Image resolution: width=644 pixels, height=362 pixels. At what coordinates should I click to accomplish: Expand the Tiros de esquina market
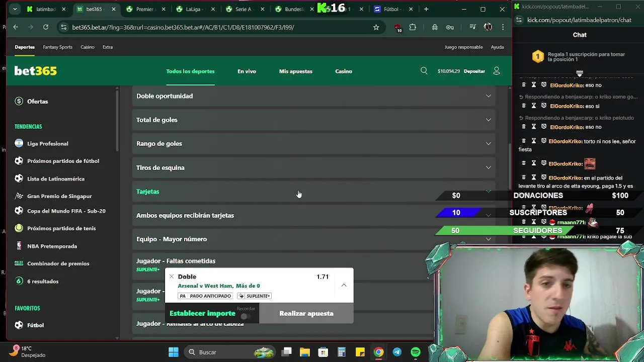coord(313,167)
